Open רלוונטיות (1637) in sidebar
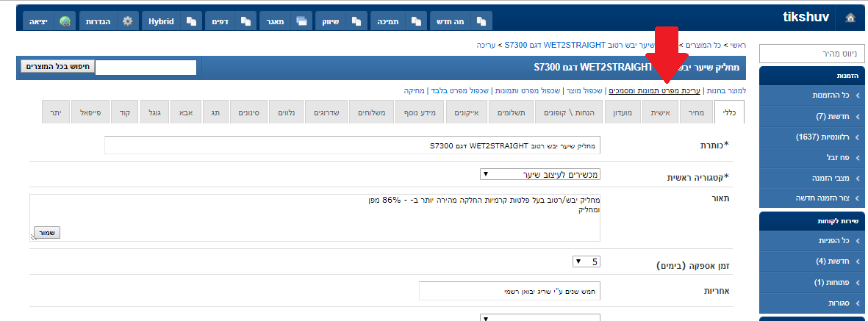The height and width of the screenshot is (321, 868). (x=811, y=137)
